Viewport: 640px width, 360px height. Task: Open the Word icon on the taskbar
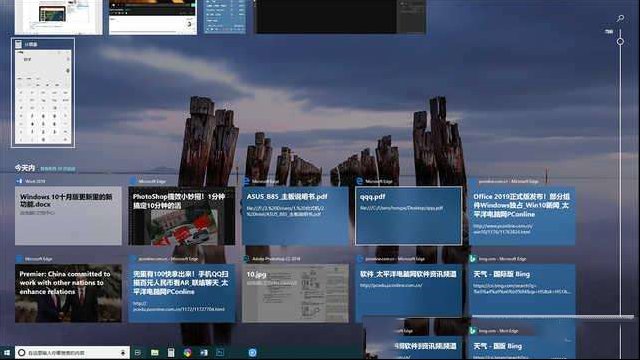(x=204, y=352)
